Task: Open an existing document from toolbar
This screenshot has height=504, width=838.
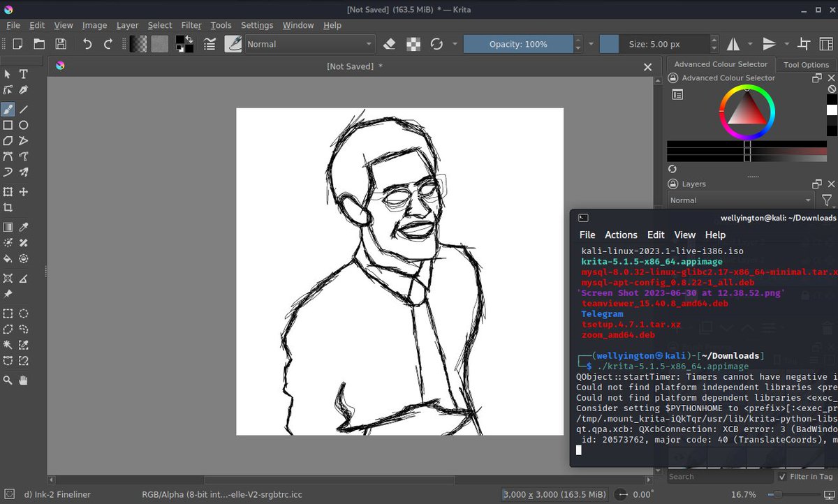Action: [39, 44]
